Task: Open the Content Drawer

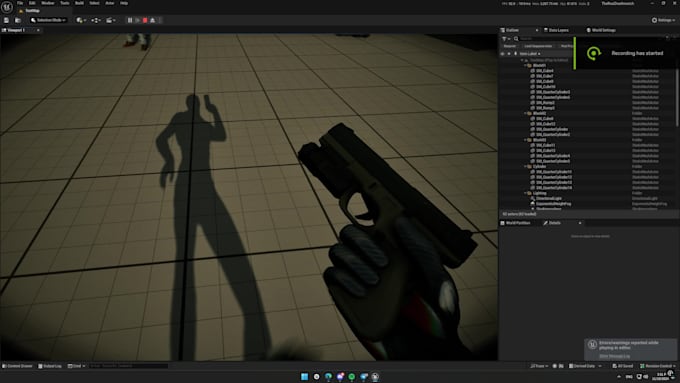Action: 17,366
